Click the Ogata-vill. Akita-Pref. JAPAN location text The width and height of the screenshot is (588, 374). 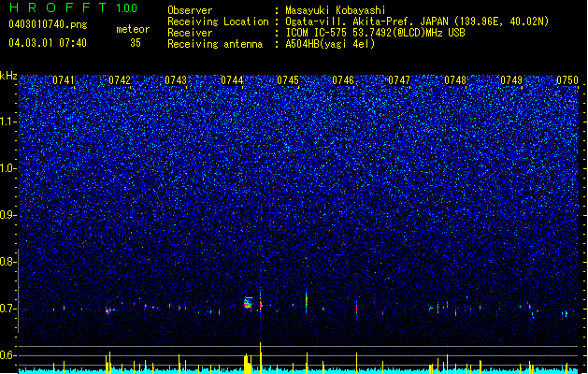point(417,22)
